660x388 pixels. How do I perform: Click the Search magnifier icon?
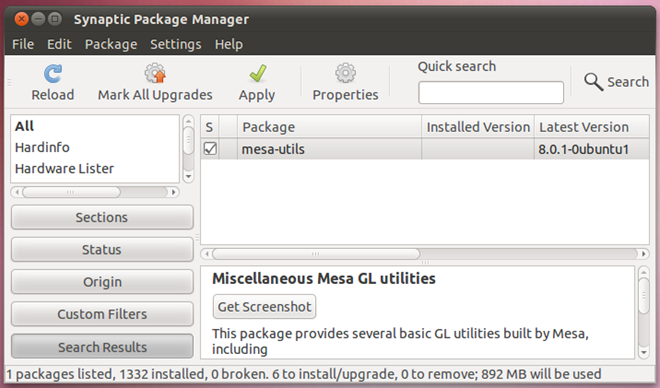coord(593,82)
